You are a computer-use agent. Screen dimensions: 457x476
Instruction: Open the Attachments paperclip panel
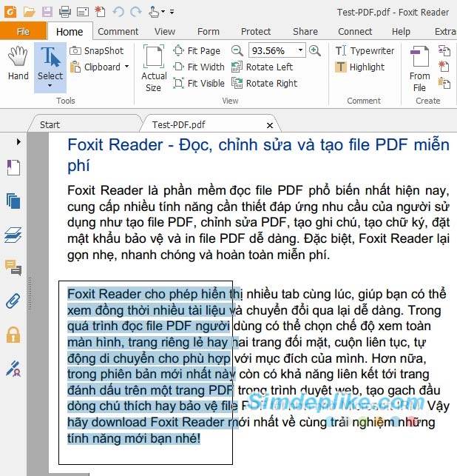click(13, 301)
